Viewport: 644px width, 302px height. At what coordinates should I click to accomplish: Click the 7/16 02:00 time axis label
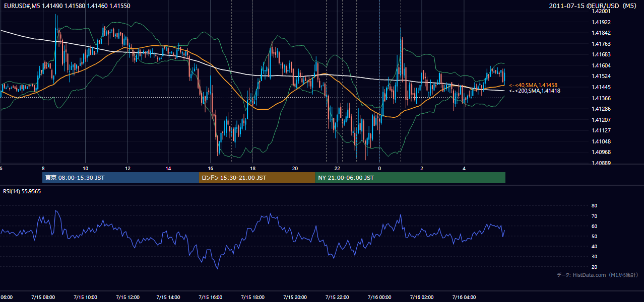[421, 297]
